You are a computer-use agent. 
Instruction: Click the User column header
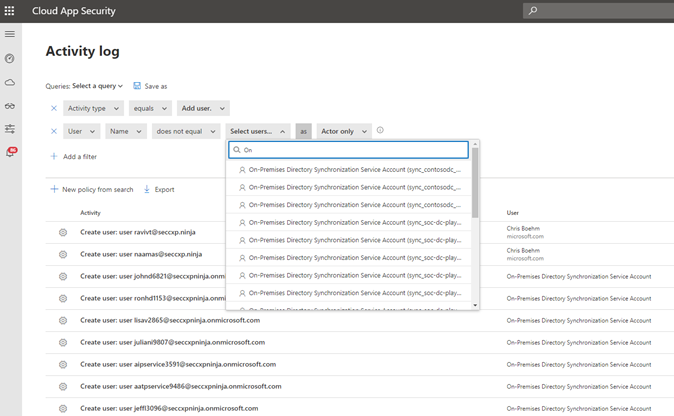tap(512, 213)
